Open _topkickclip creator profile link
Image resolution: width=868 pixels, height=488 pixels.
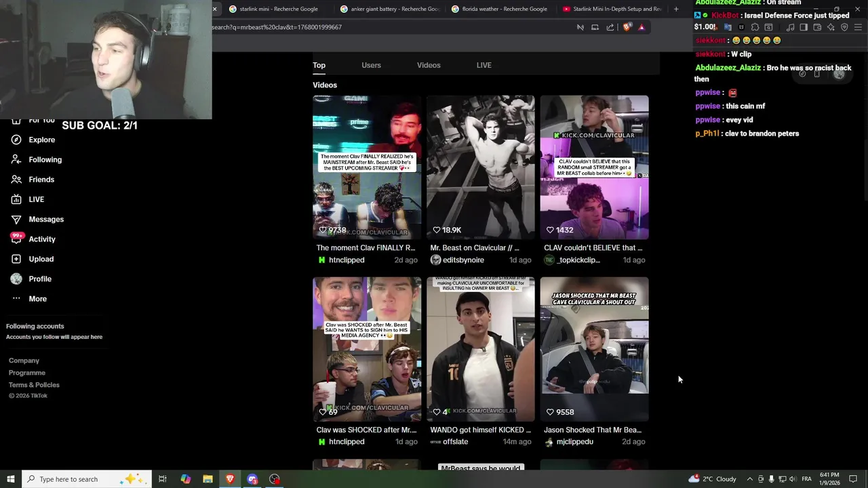tap(578, 260)
